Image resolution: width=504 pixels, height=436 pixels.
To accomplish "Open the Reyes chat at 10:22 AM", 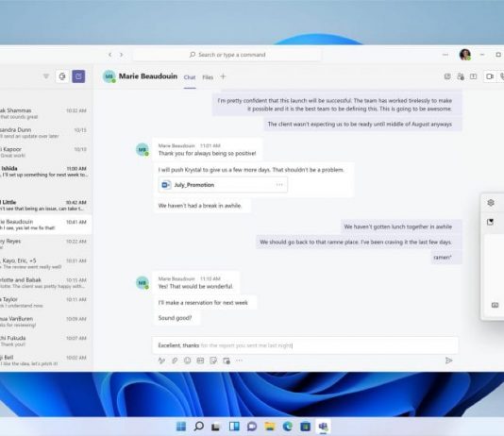I will tap(45, 244).
